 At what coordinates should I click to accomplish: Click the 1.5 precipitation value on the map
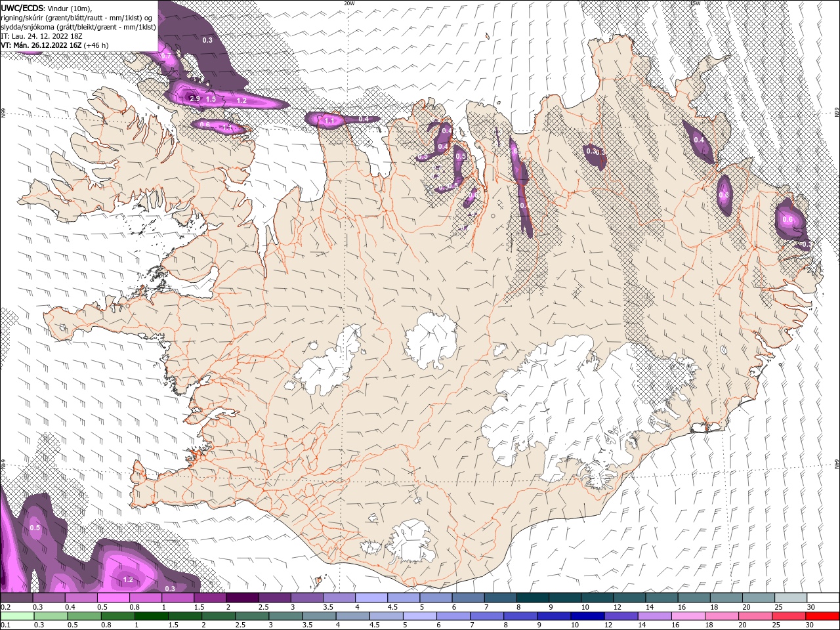point(211,99)
